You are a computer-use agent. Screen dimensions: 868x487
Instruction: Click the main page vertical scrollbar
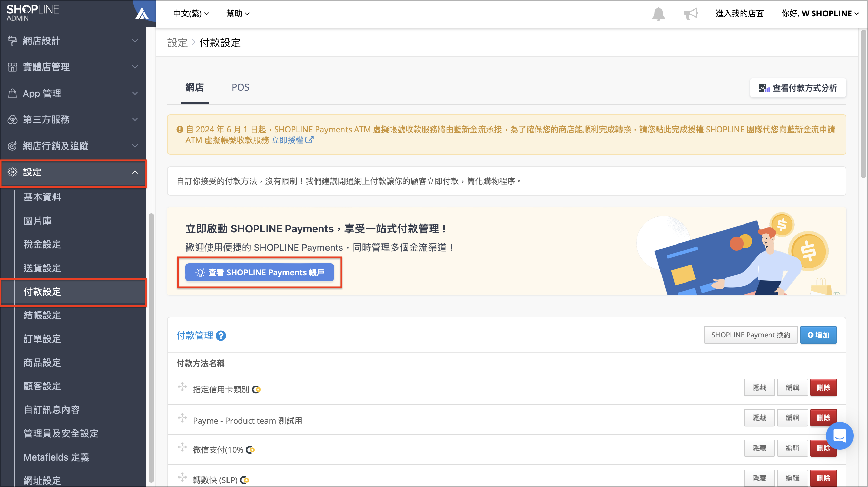click(x=864, y=103)
